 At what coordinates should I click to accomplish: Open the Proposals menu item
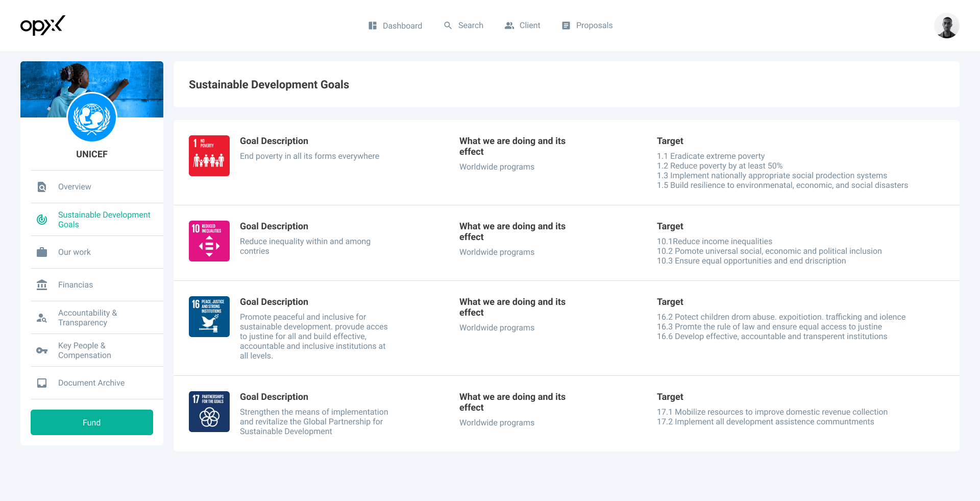pos(587,26)
